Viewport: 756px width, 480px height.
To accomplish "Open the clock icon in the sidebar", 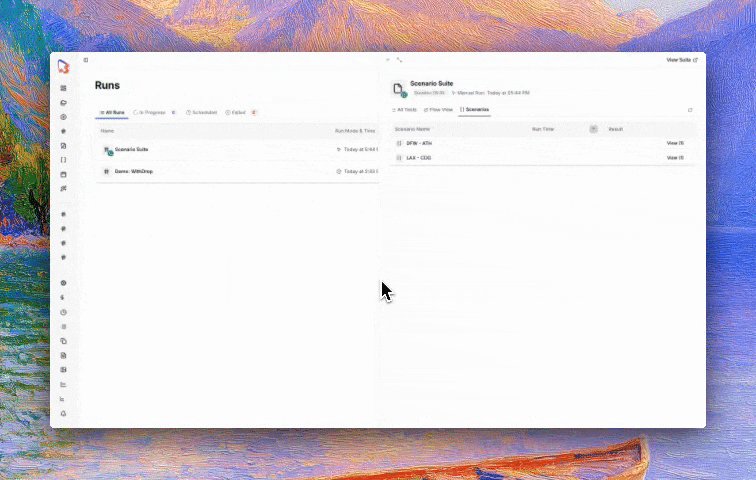I will click(x=63, y=312).
